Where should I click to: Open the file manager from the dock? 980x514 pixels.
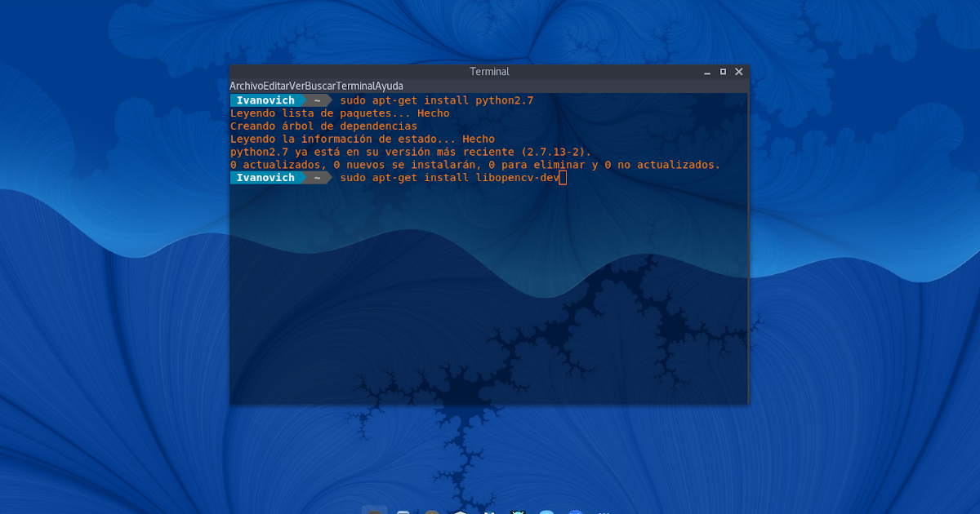pyautogui.click(x=402, y=511)
